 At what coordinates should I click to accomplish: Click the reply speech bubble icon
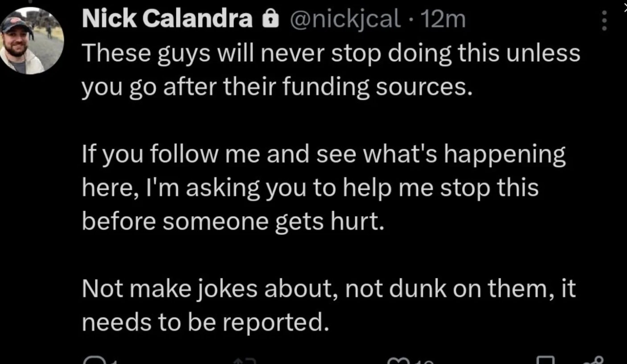92,361
